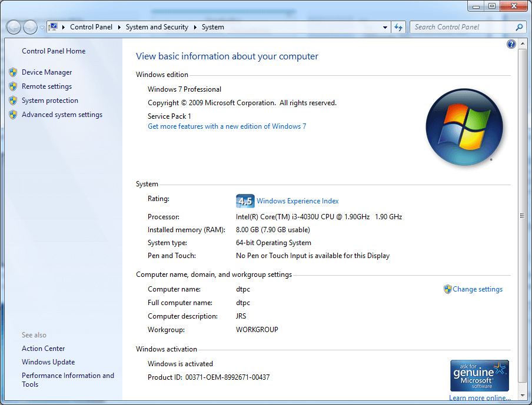Click the Windows is activated text

[180, 364]
